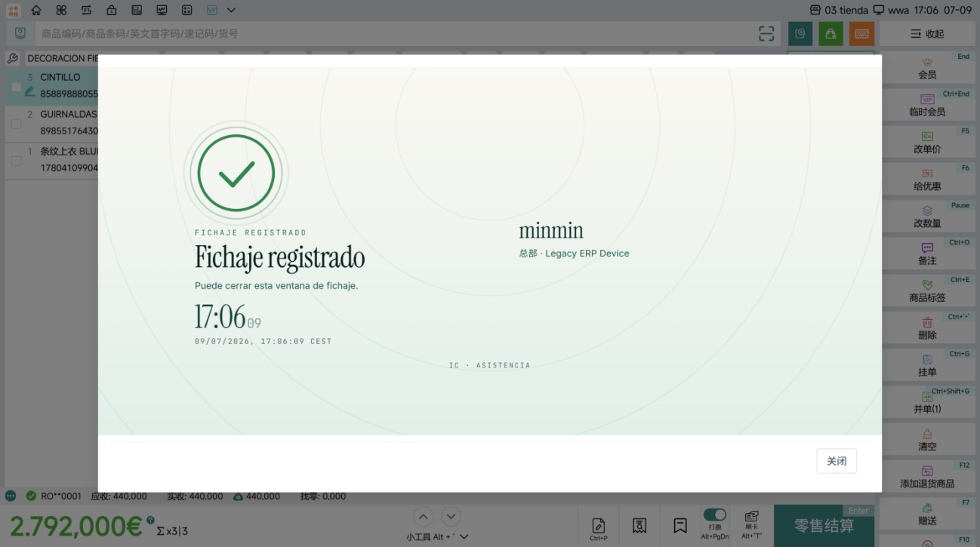Click the padlock lock-screen icon
The width and height of the screenshot is (980, 547).
(x=112, y=11)
